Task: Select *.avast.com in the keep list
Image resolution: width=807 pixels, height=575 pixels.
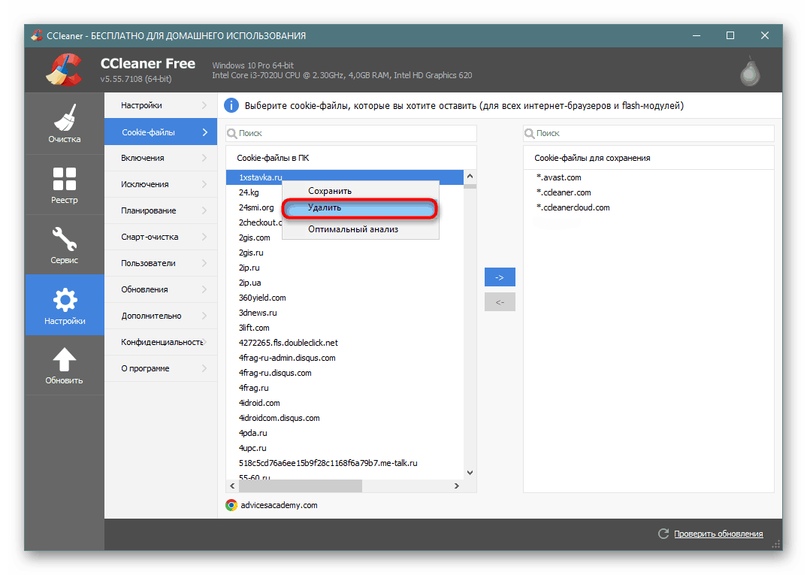Action: 558,178
